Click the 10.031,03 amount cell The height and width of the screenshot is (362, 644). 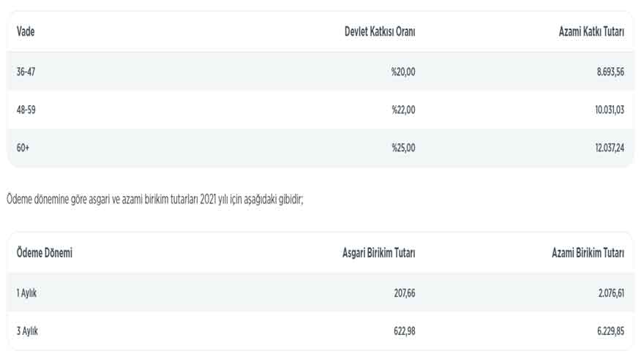tap(610, 110)
